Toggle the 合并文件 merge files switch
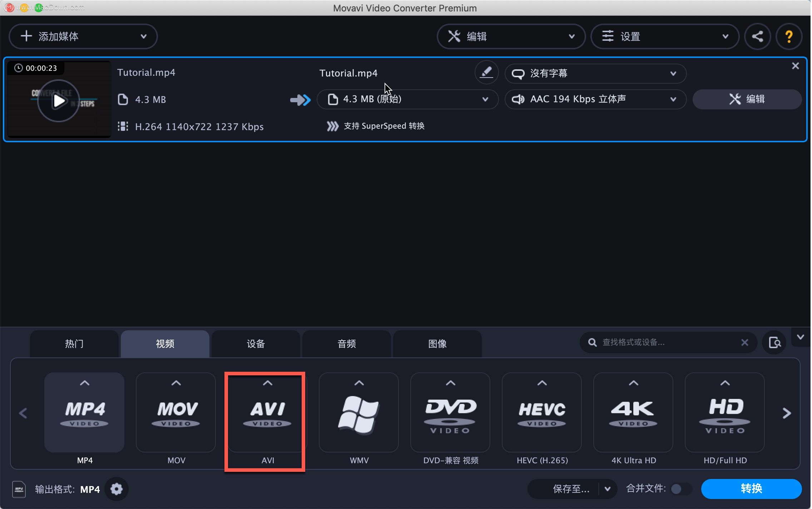Viewport: 812px width, 509px height. click(681, 489)
